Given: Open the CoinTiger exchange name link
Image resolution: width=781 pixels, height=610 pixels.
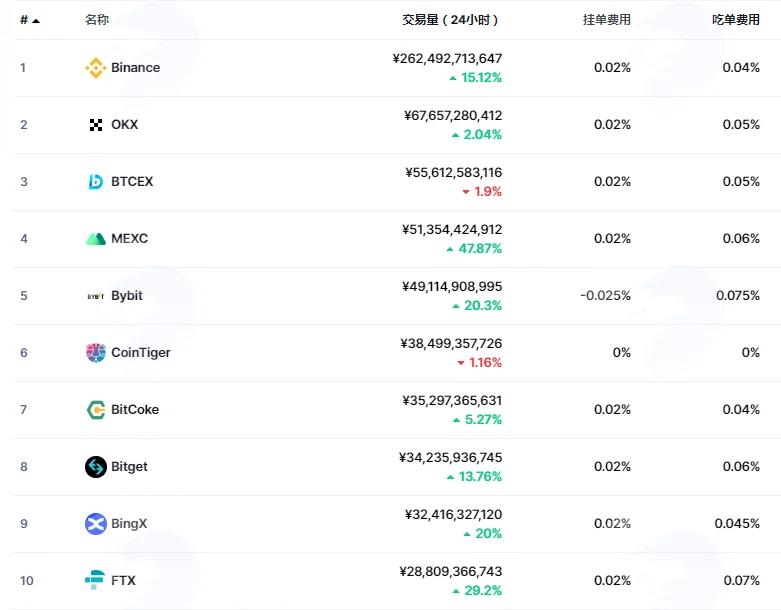Looking at the screenshot, I should [x=140, y=353].
